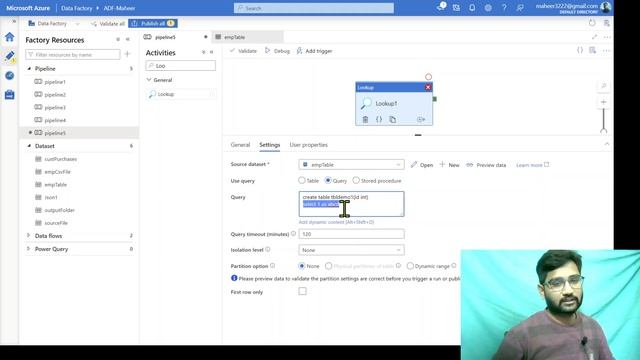Open Source dataset empTable dropdown
The width and height of the screenshot is (640, 360).
(351, 164)
